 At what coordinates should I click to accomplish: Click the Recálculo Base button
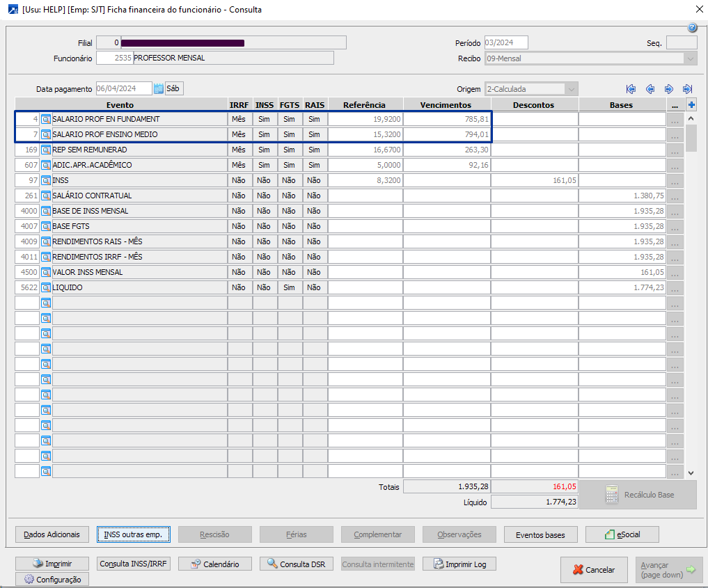point(638,495)
